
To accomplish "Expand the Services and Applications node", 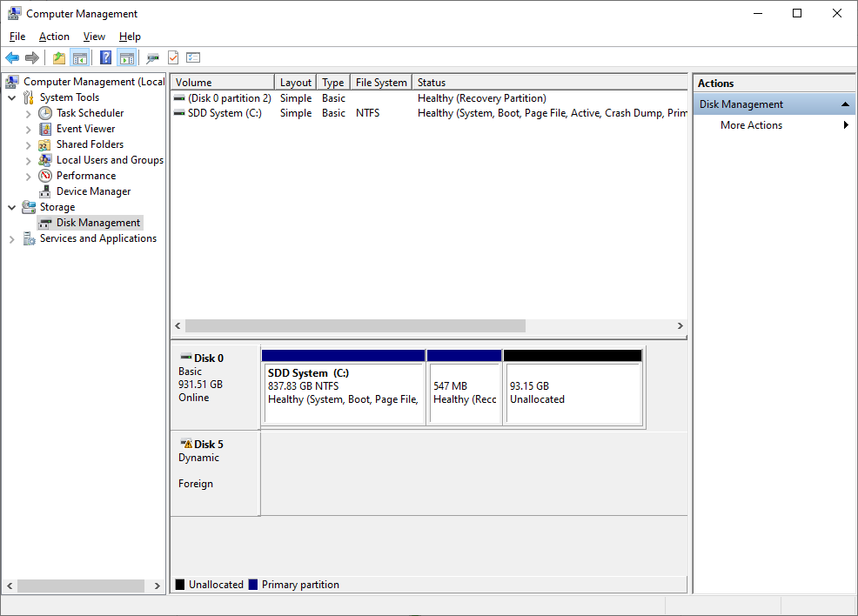I will point(12,238).
